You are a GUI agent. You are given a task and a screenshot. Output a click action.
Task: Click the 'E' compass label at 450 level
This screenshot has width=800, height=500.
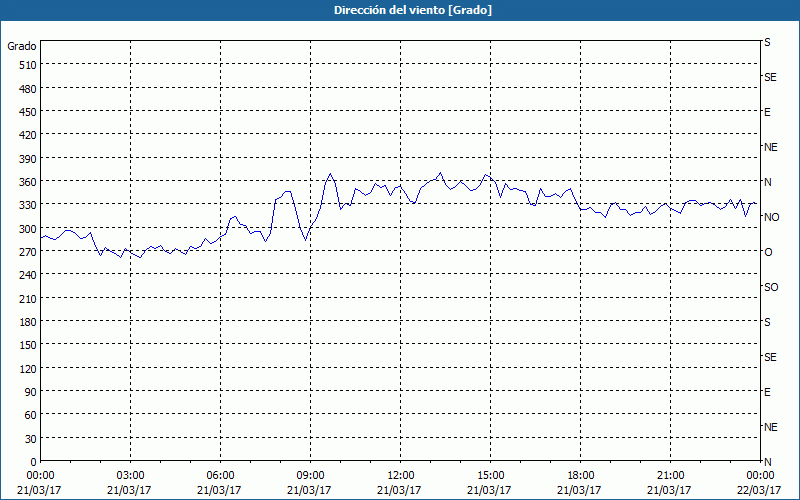point(767,112)
